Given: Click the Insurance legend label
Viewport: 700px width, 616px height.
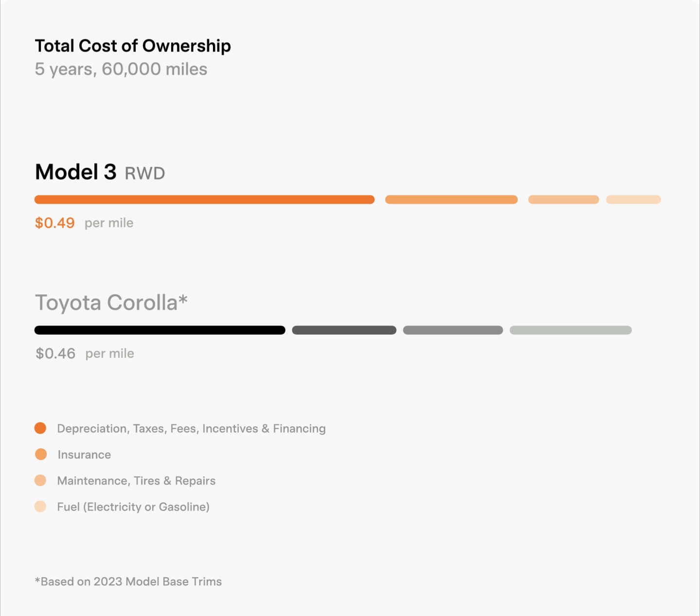Looking at the screenshot, I should [84, 455].
